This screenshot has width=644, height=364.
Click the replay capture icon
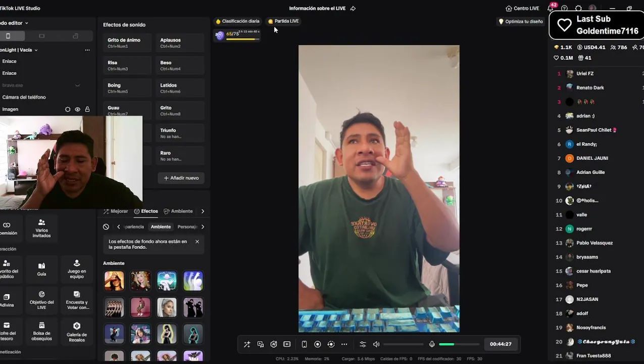coord(331,344)
